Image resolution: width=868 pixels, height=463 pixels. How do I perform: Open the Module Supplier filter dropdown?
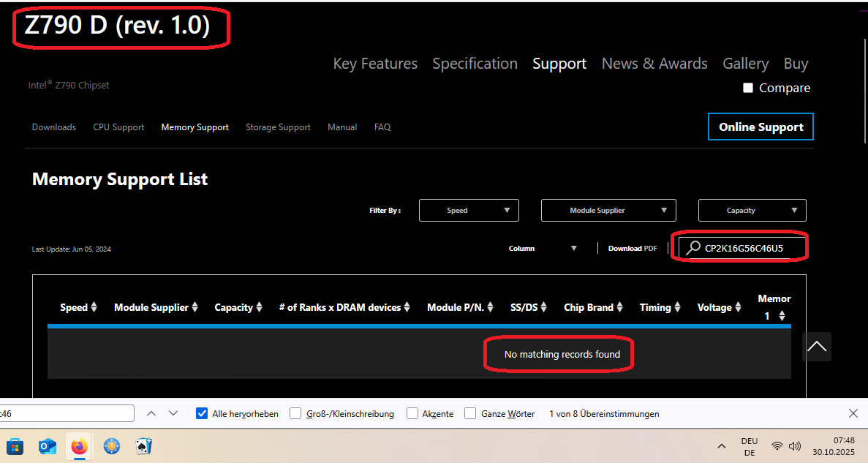(608, 211)
